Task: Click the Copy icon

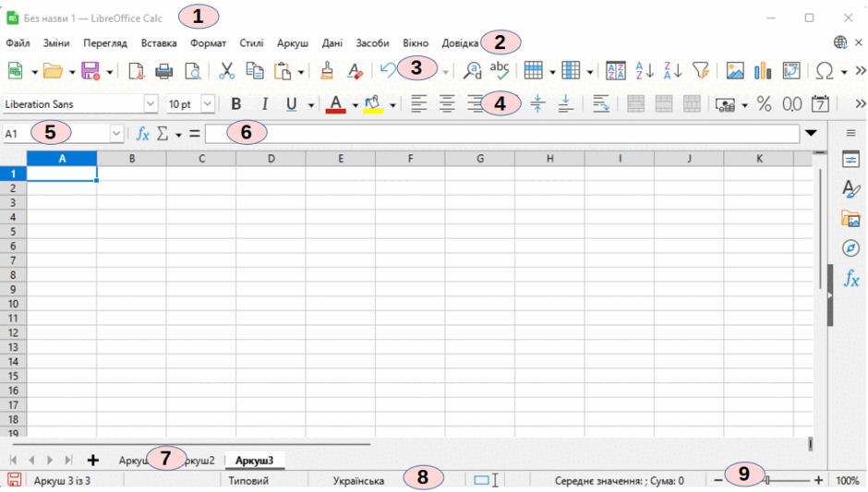Action: (255, 71)
